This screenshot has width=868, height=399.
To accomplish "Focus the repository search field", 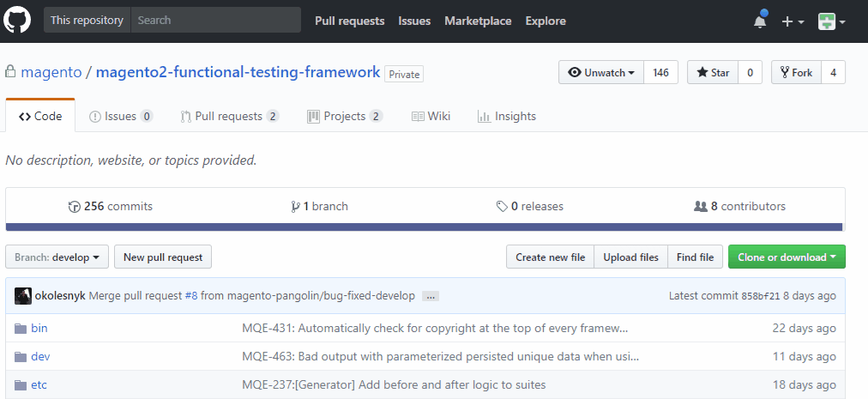I will pyautogui.click(x=215, y=20).
